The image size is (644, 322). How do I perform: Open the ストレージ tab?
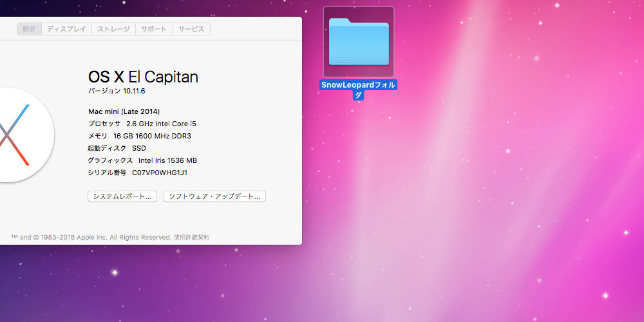pos(113,29)
